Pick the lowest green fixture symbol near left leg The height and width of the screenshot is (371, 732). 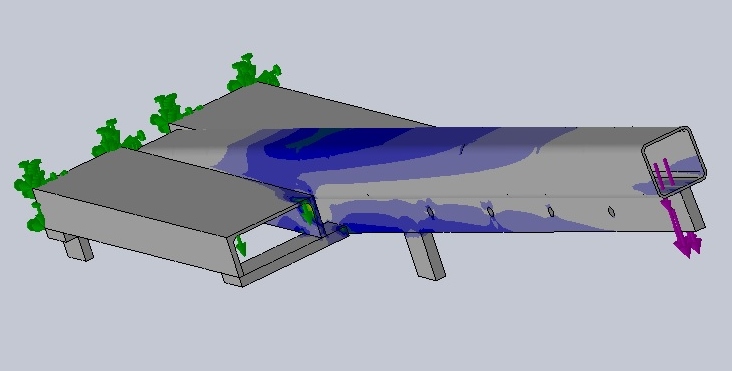[36, 217]
